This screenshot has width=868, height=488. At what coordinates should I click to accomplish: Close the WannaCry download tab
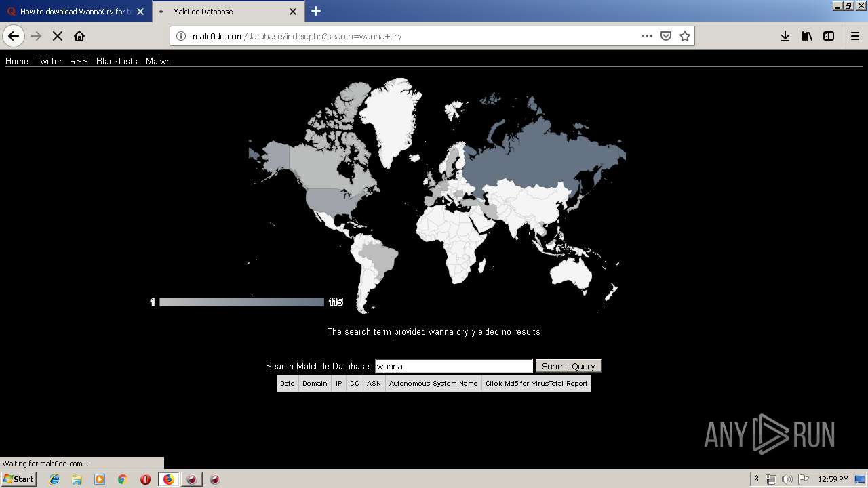[x=140, y=12]
